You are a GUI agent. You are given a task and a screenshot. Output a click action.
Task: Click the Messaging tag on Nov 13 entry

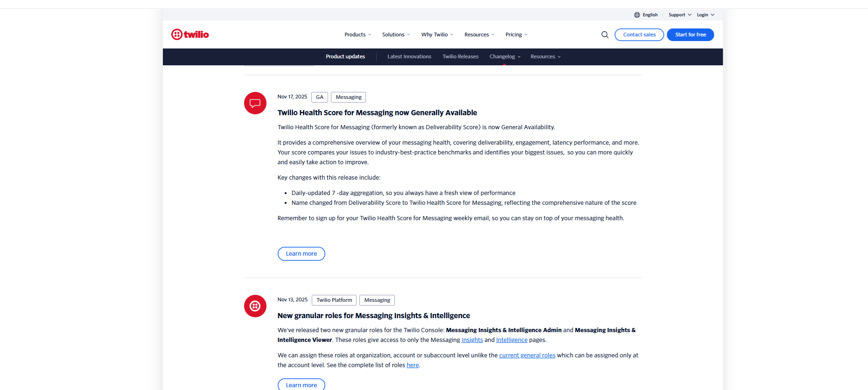click(377, 300)
